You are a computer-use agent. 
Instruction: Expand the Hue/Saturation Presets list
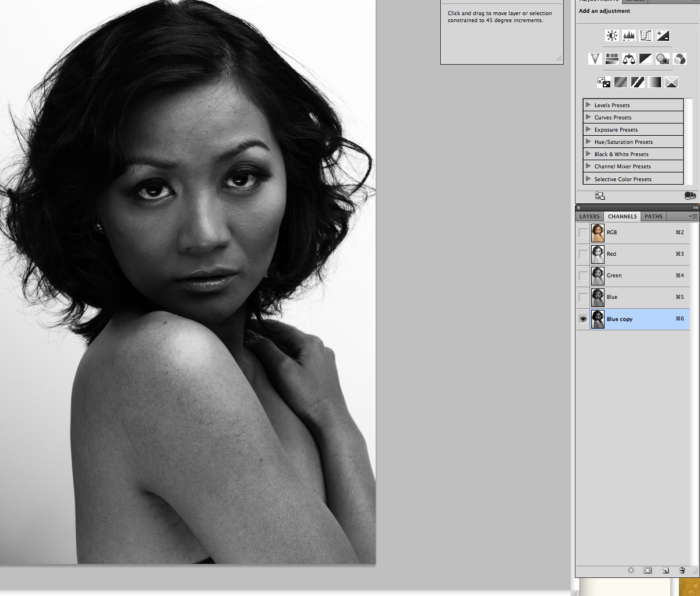(x=588, y=142)
